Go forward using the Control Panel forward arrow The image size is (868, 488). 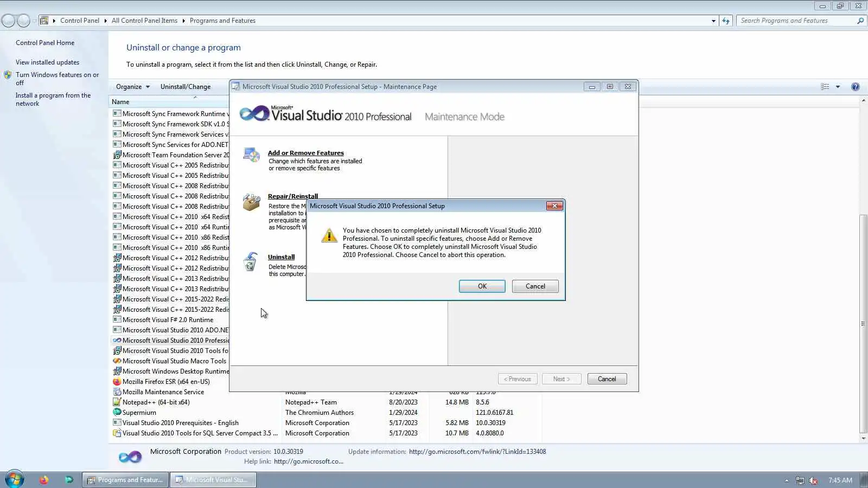23,21
